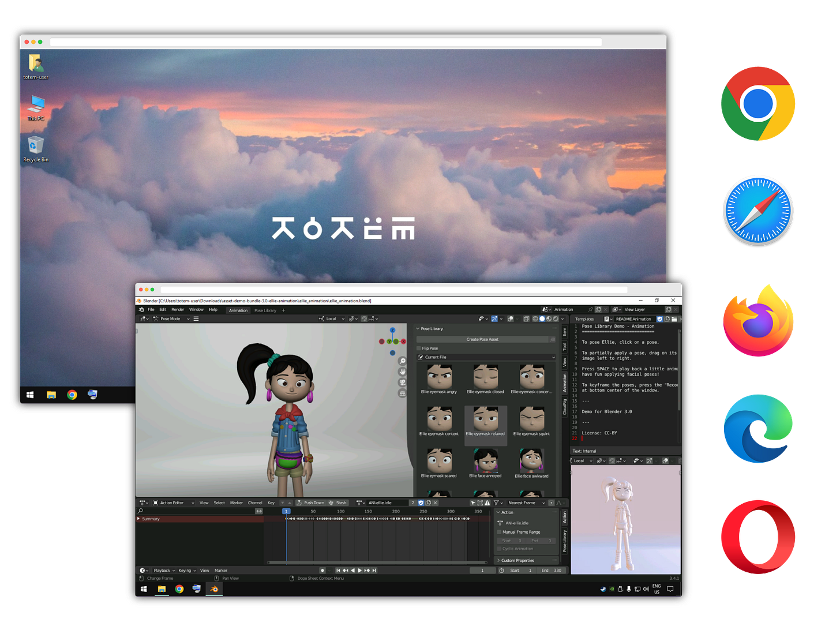The image size is (840, 630).
Task: Click the Windows Start button below Blender
Action: [x=144, y=589]
